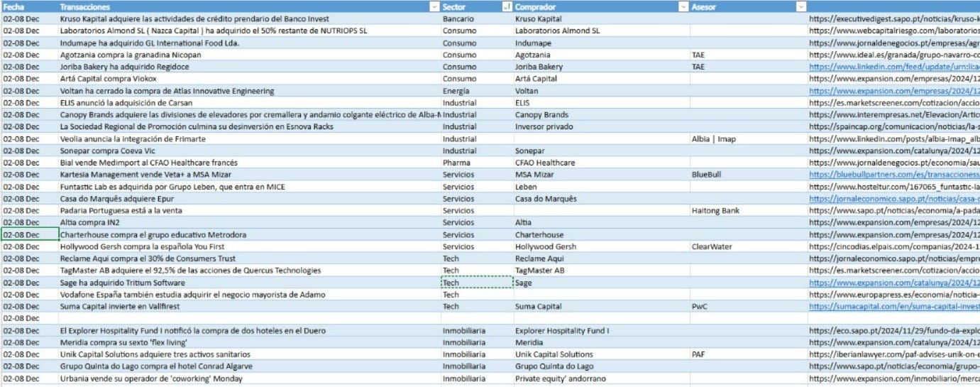
Task: Select the cincodias.elpais.com URL cell
Action: pos(894,246)
